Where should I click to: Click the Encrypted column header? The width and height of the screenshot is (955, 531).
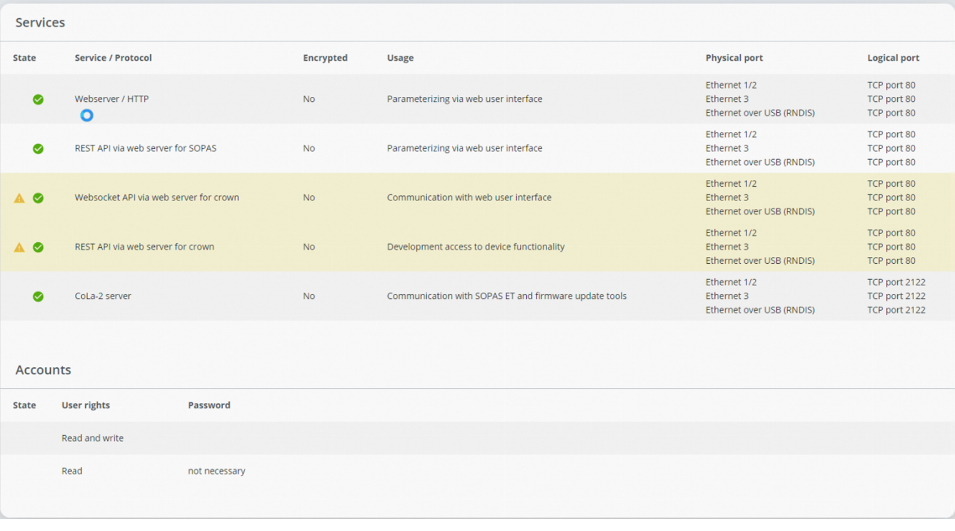tap(325, 58)
